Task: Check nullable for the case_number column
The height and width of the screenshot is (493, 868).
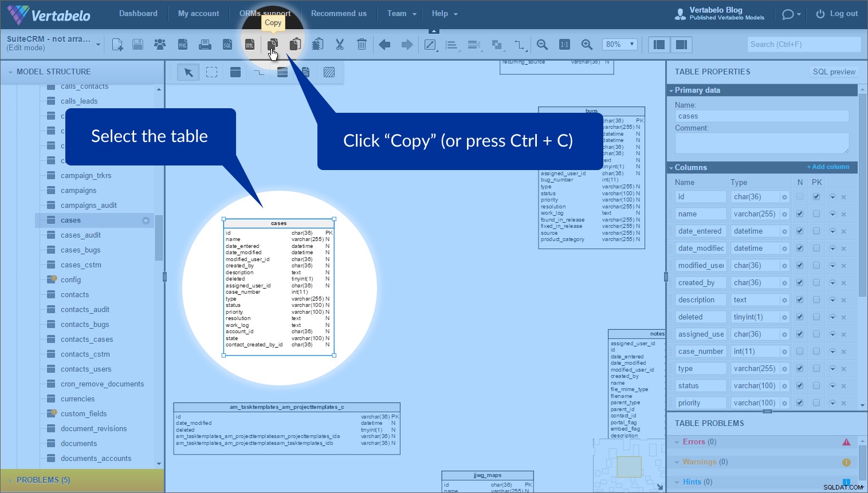Action: point(800,352)
